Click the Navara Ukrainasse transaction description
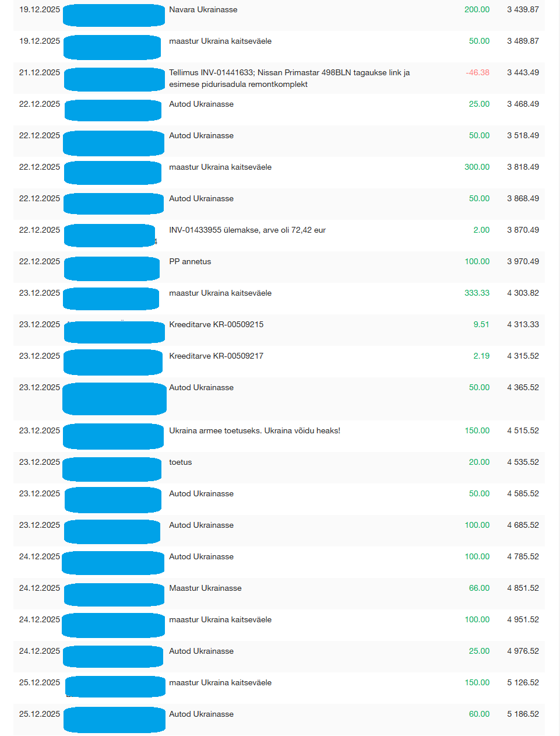Image resolution: width=560 pixels, height=736 pixels. point(203,10)
